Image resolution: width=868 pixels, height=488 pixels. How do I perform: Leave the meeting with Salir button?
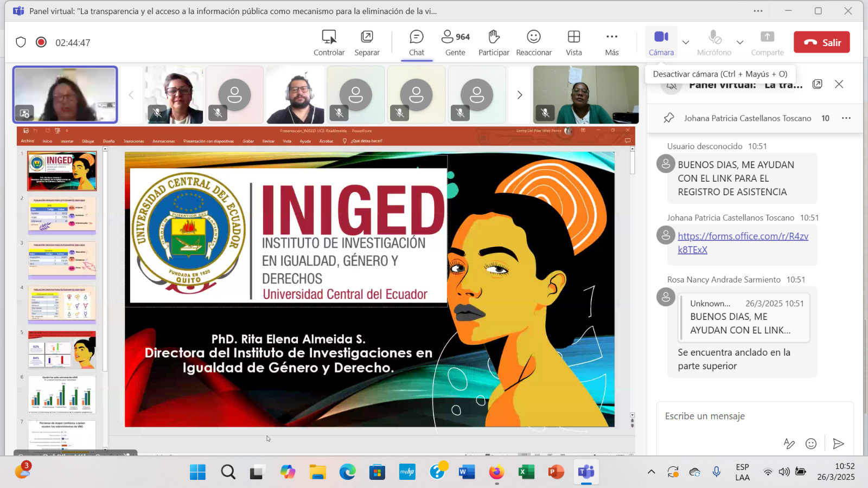pos(821,42)
